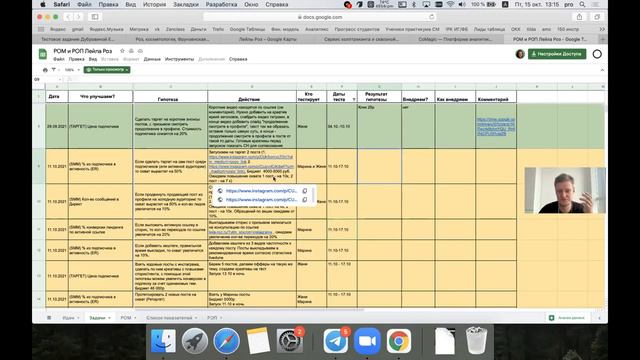
Task: Open the Google Таблицы bookmark
Action: point(247,29)
